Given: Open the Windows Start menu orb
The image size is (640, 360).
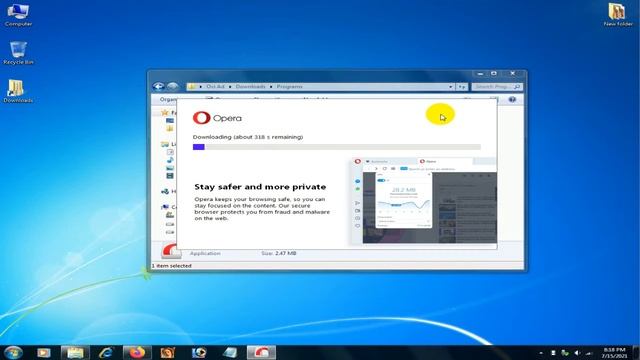Looking at the screenshot, I should [x=13, y=352].
